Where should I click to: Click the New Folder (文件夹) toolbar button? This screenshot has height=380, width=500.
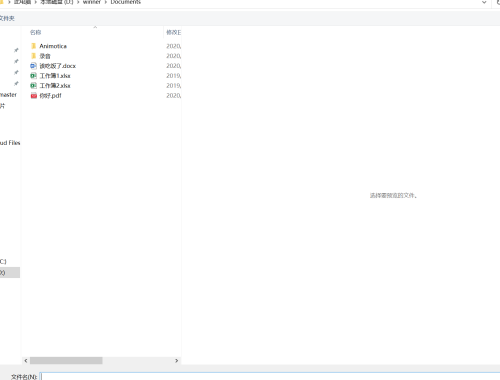(x=7, y=18)
